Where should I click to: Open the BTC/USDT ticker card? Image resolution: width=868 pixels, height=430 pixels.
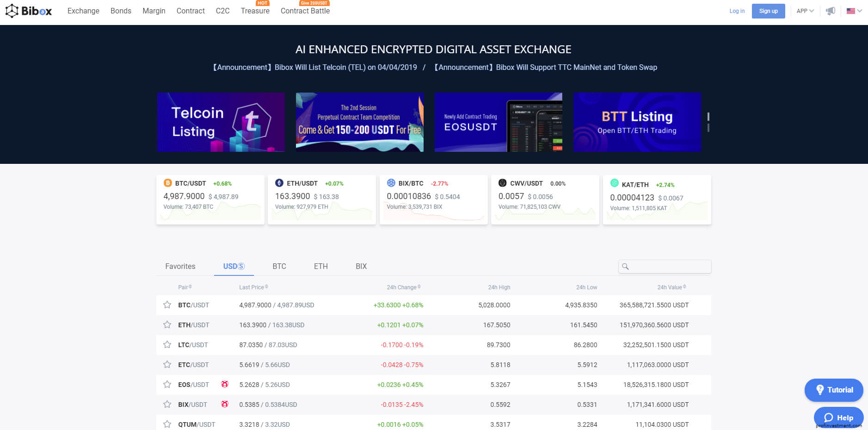(210, 199)
